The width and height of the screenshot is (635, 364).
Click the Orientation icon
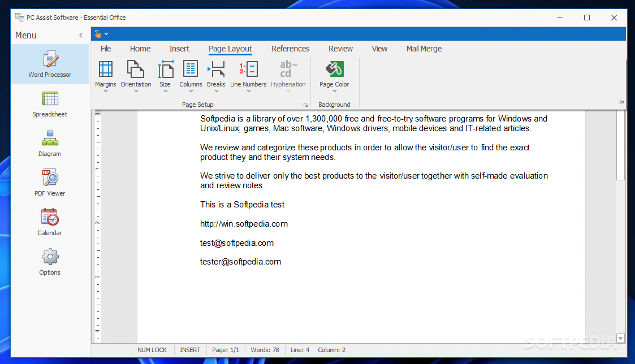[x=136, y=69]
